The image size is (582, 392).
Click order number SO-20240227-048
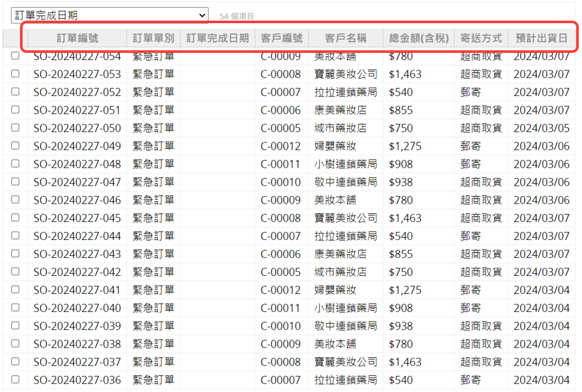(77, 164)
